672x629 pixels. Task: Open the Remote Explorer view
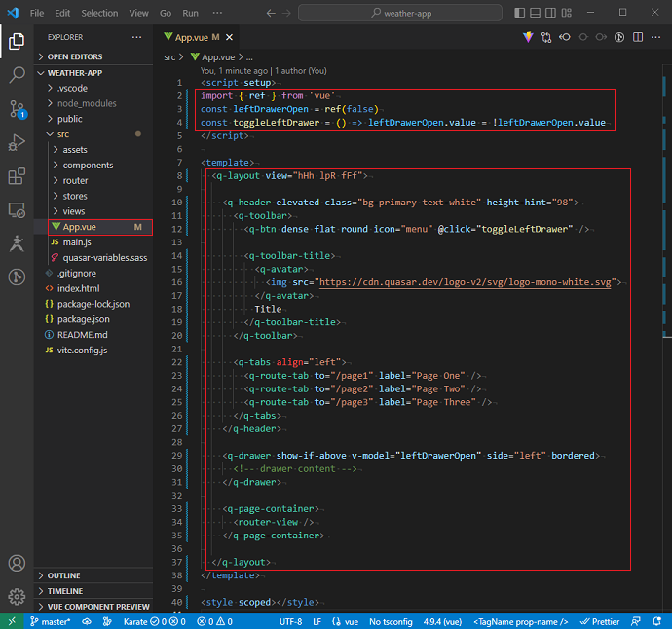click(x=17, y=210)
